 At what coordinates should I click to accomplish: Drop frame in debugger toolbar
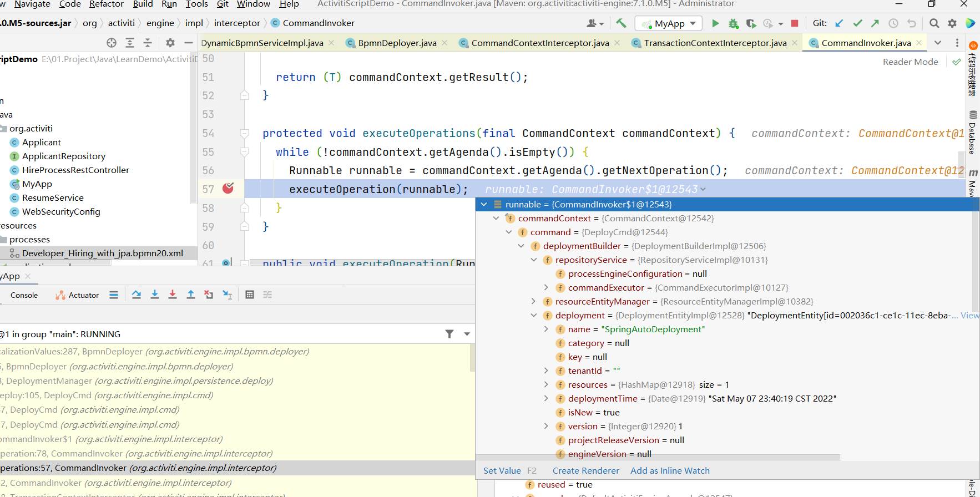click(x=209, y=295)
